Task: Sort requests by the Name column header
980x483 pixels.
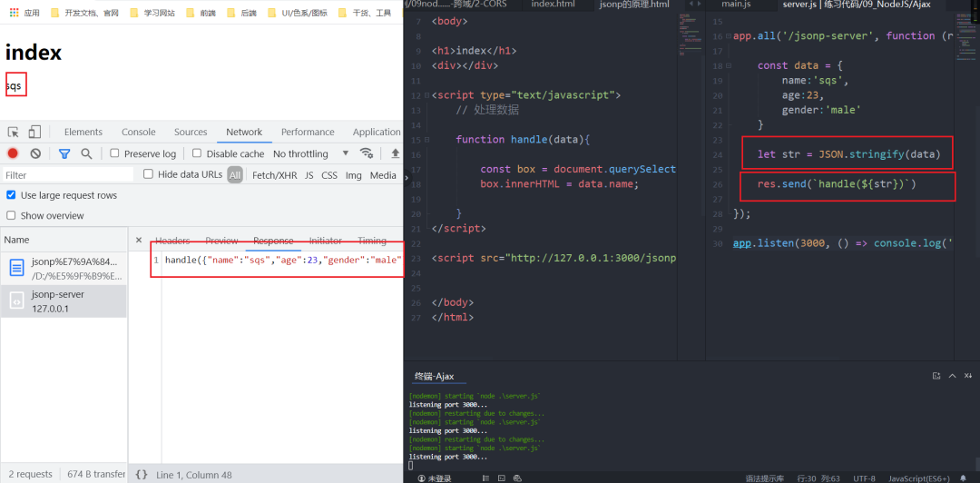Action: (64, 240)
